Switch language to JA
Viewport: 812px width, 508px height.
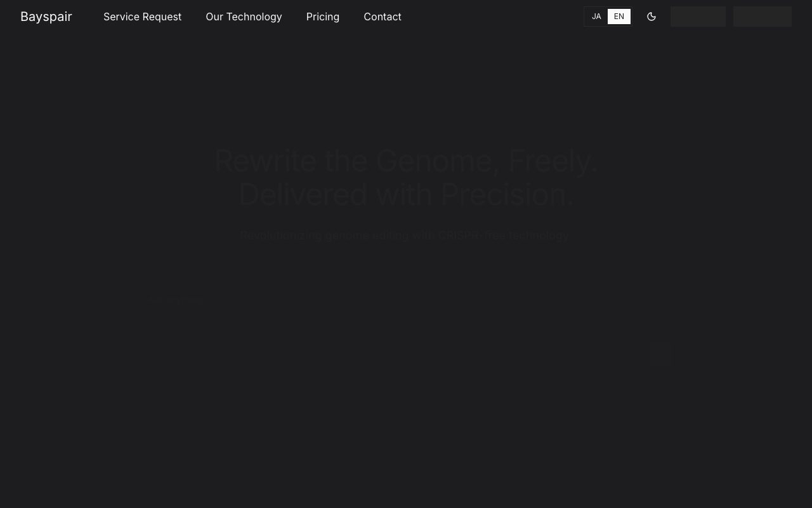pyautogui.click(x=596, y=17)
